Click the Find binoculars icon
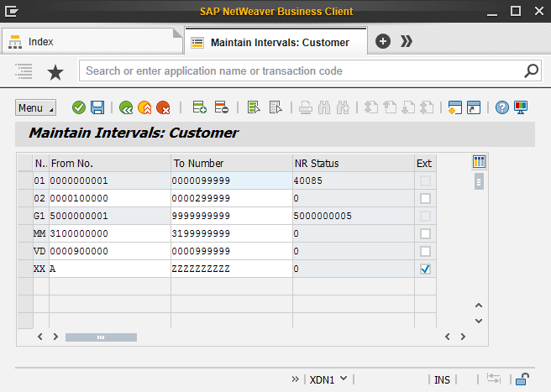551x392 pixels. pos(324,107)
